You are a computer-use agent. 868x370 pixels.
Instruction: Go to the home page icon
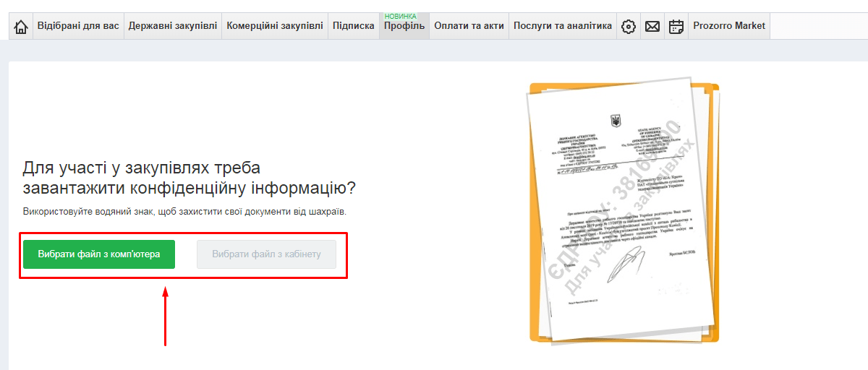click(x=21, y=27)
